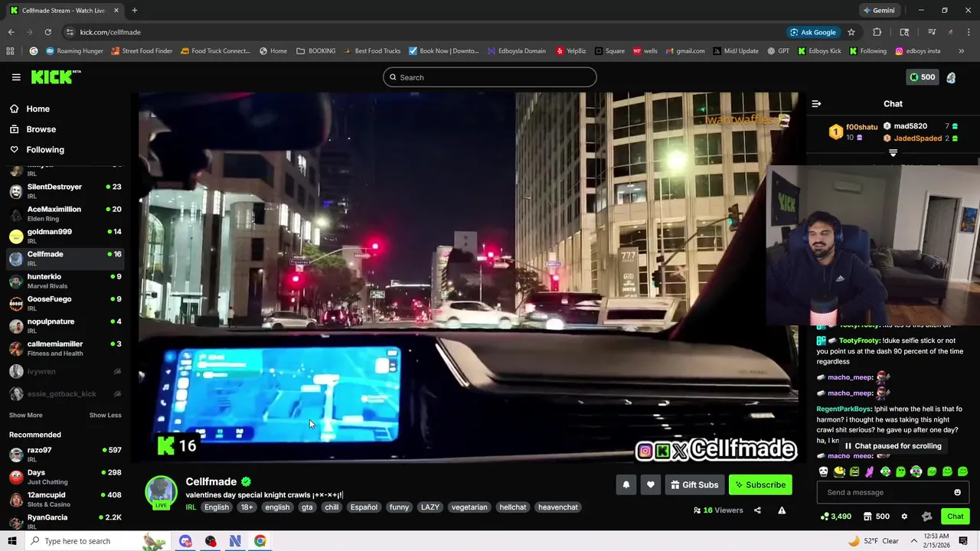
Task: Open Browse in the sidebar
Action: (x=41, y=129)
